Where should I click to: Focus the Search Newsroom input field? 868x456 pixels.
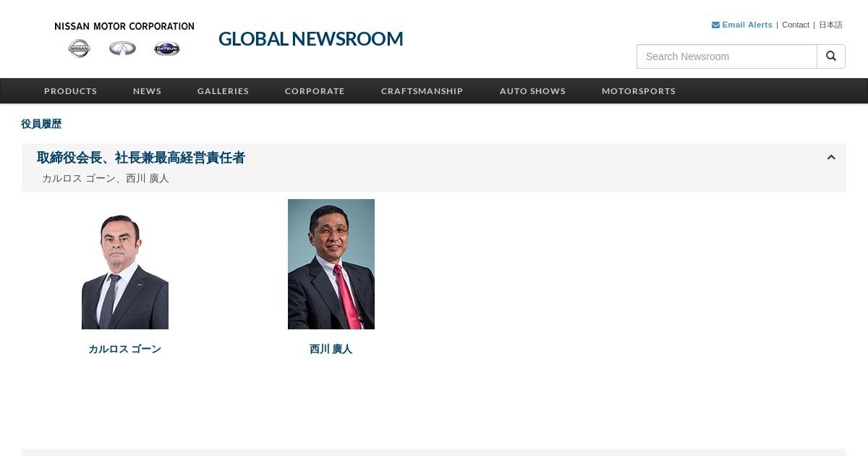click(727, 56)
